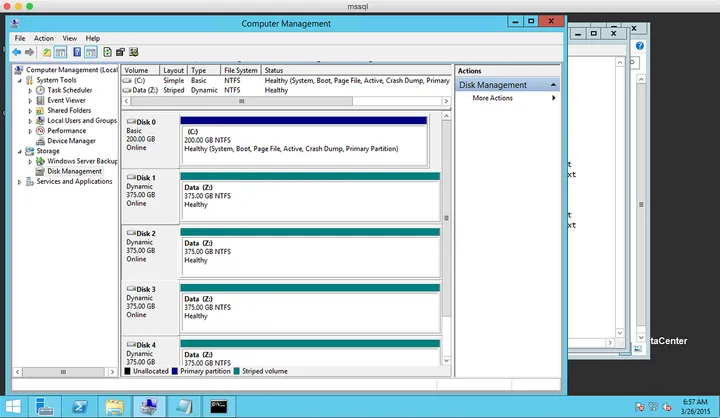Select the (C:) volume row
720x418 pixels.
click(x=286, y=80)
